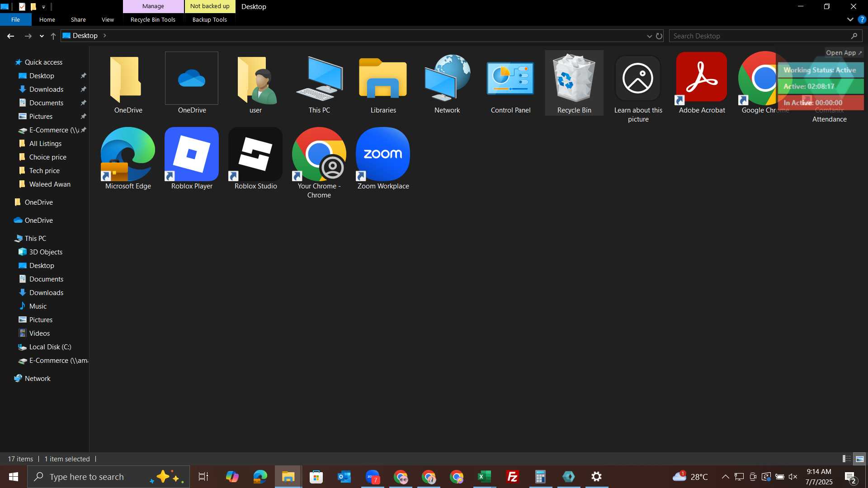The image size is (868, 488).
Task: Switch to the View ribbon tab
Action: (108, 19)
